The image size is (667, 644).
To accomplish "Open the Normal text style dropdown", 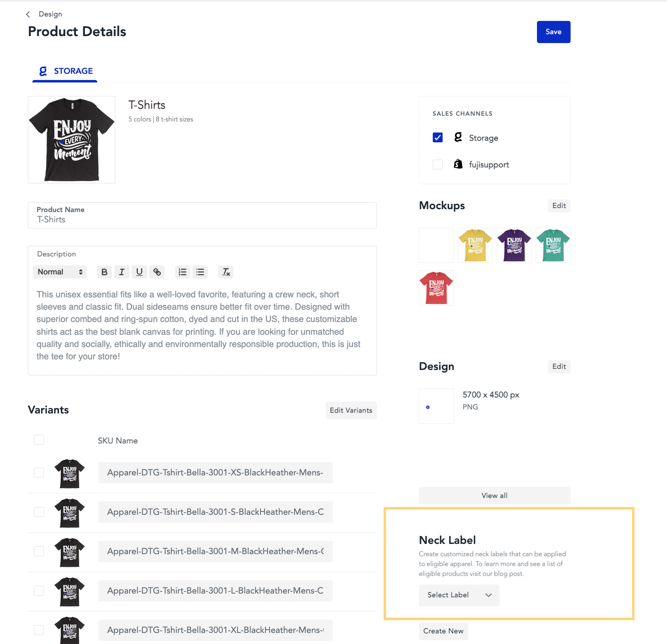I will tap(59, 272).
